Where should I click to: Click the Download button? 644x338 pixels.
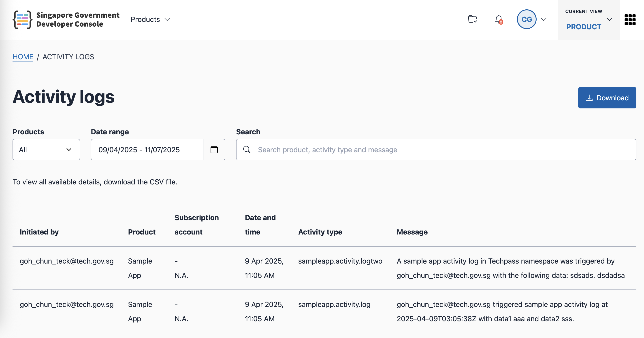607,98
